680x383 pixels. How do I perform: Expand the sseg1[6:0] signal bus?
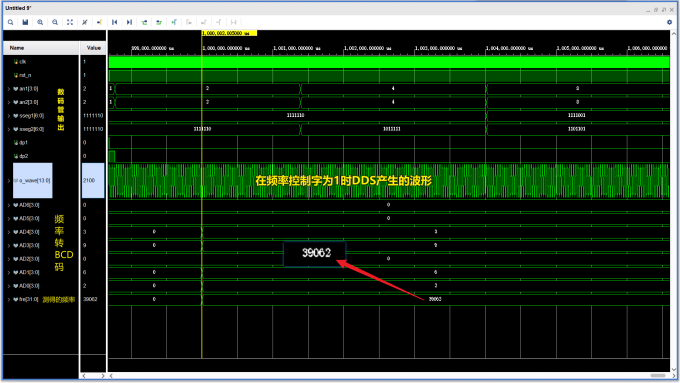click(x=9, y=116)
